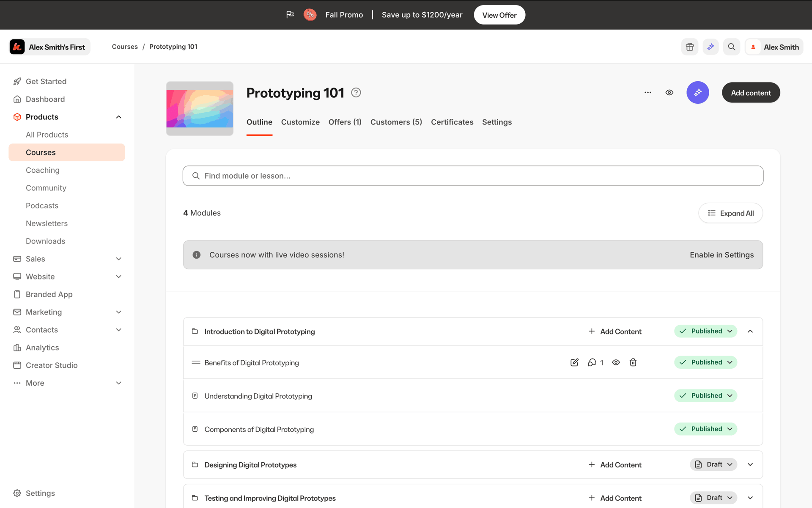The width and height of the screenshot is (812, 508).
Task: Expand the Marketing sidebar section
Action: coord(119,312)
